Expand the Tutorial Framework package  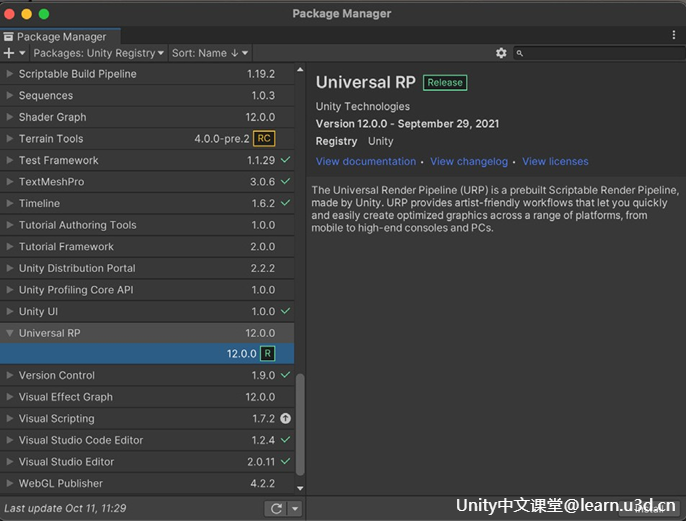(x=9, y=247)
